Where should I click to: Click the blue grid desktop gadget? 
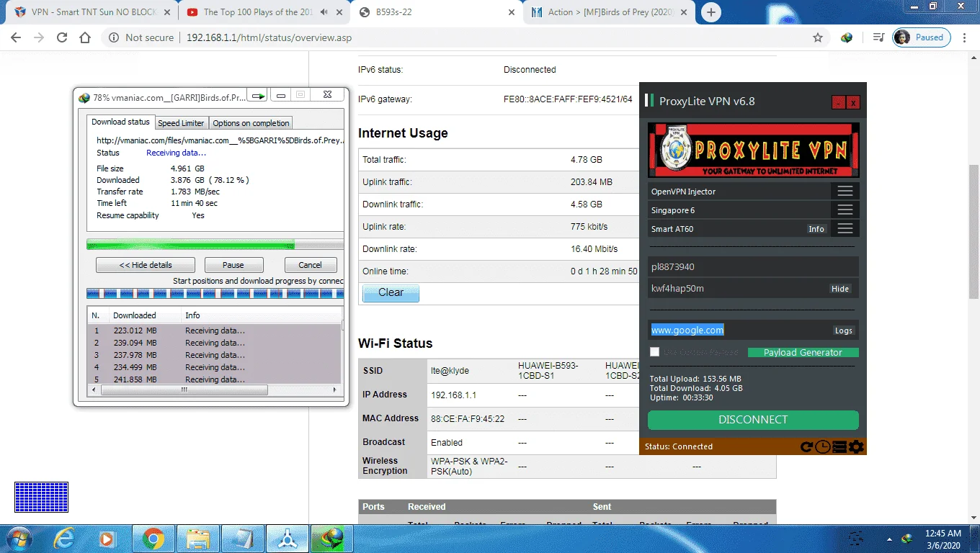(x=42, y=498)
